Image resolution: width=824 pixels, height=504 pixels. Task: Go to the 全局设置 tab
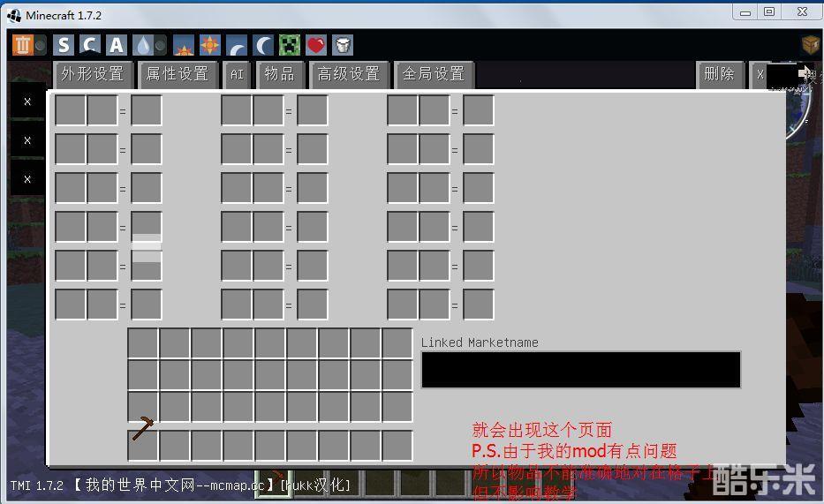click(x=434, y=74)
